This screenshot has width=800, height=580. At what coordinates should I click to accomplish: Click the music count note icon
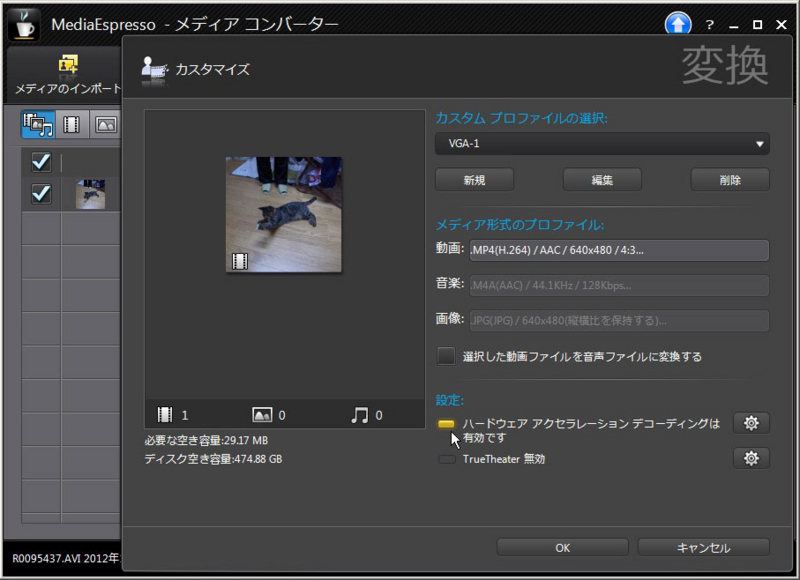click(360, 415)
